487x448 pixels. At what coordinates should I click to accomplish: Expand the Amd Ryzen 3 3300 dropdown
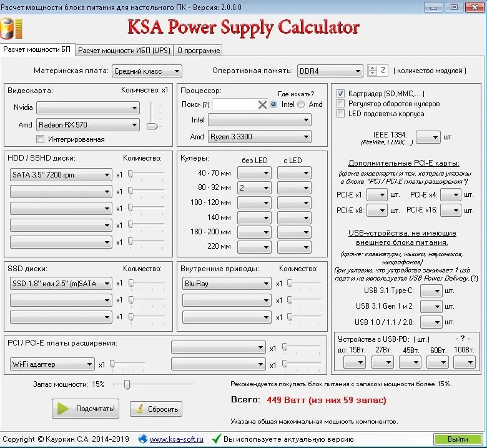click(x=260, y=136)
